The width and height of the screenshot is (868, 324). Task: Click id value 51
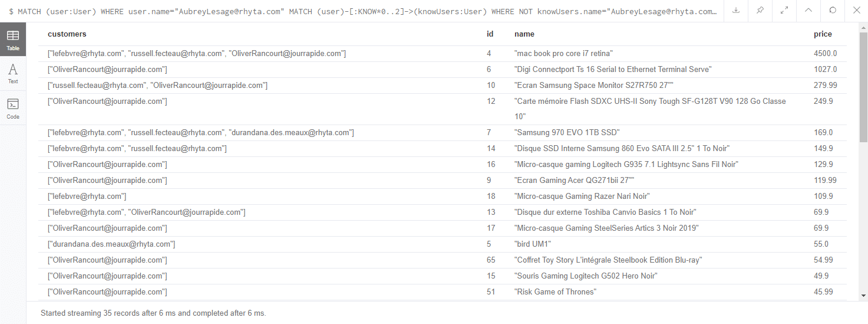[x=491, y=292]
